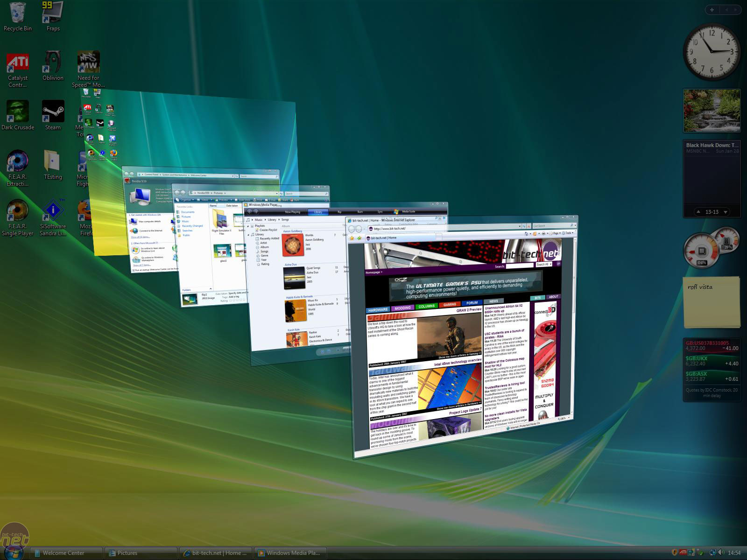This screenshot has height=560, width=747.
Task: Click the sticky note reading rofl vista
Action: point(712,301)
